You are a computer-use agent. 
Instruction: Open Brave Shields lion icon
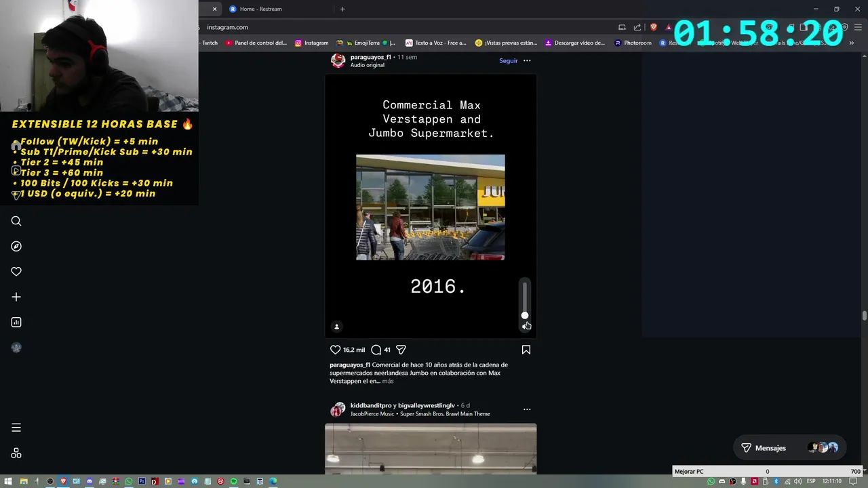click(x=654, y=27)
